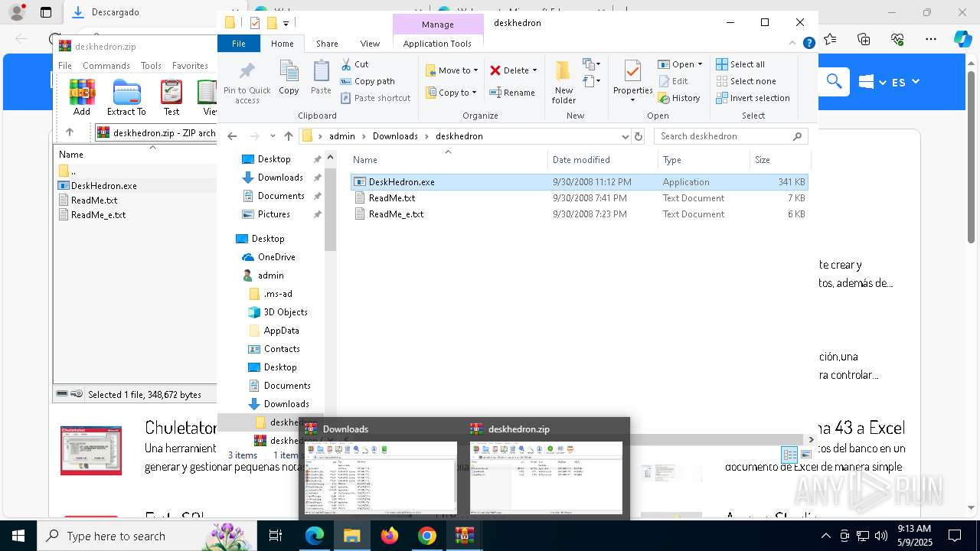The image size is (980, 551).
Task: Refresh the deskhedron folder address bar
Action: [639, 136]
